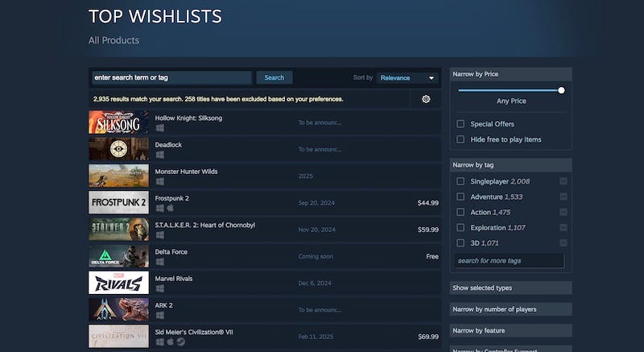Open the Marvel Rivals thumbnail

tap(118, 283)
